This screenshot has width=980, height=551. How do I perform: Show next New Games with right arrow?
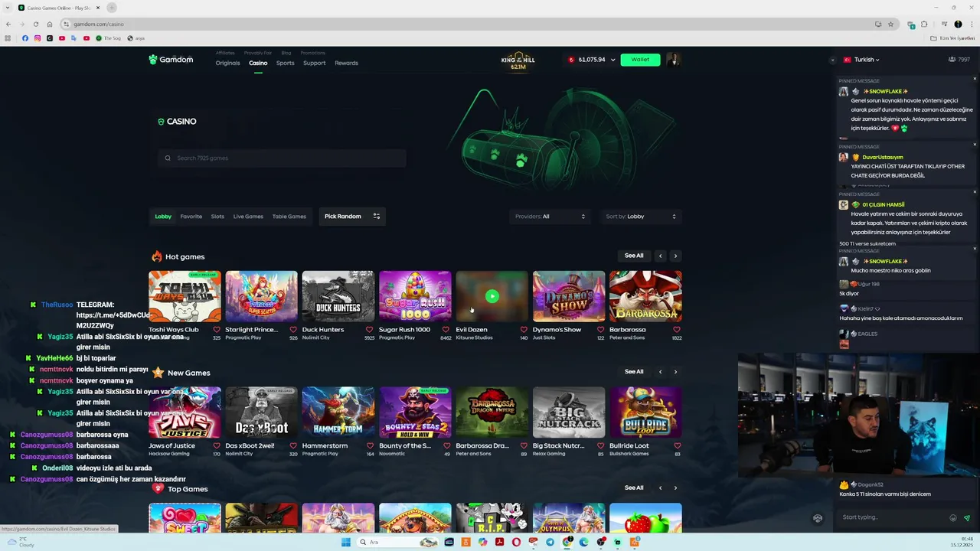675,372
